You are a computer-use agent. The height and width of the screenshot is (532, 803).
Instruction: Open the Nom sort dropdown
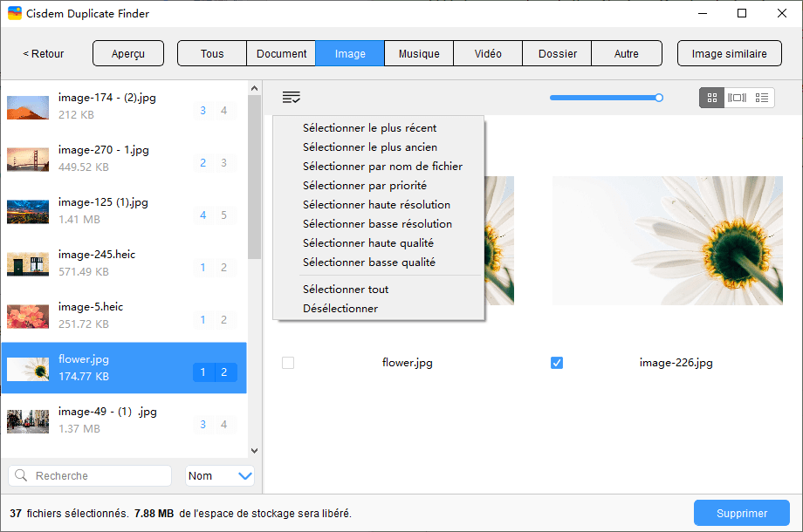(220, 476)
